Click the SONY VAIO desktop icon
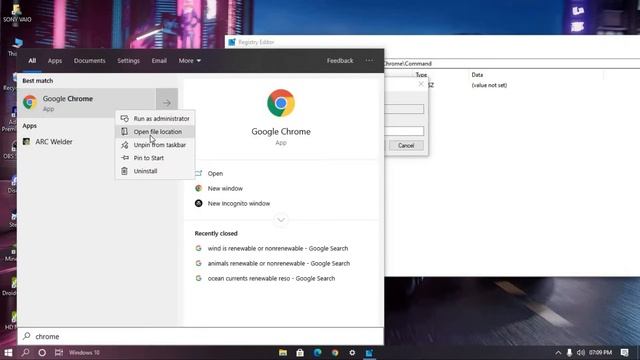Viewport: 640px width, 360px height. coord(17,13)
